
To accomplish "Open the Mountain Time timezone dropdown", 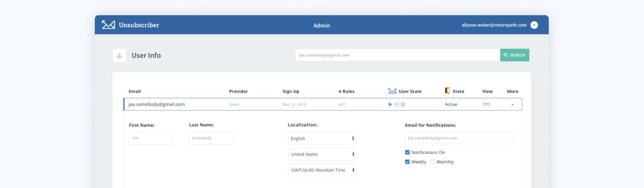I will [x=322, y=170].
